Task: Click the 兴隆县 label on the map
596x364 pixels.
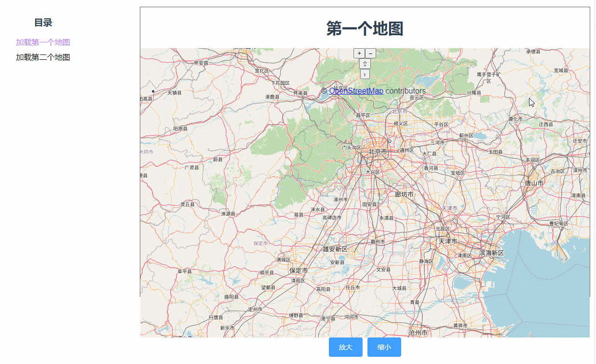Action: tap(474, 93)
